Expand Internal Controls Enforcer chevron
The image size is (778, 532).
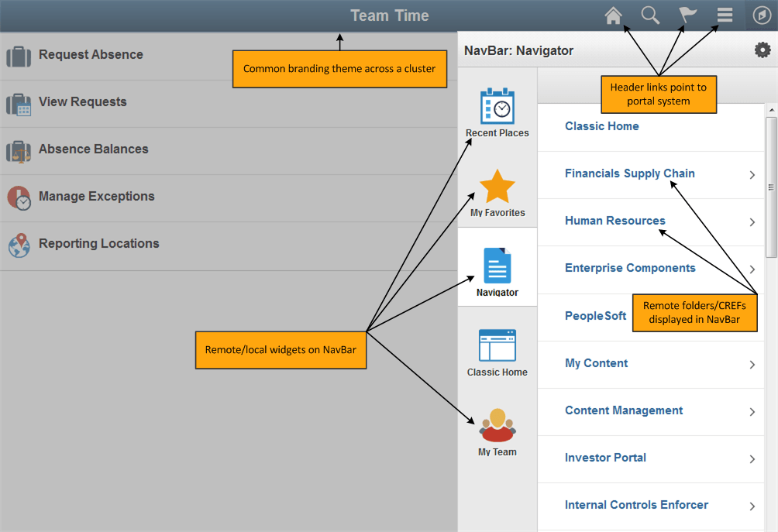pyautogui.click(x=752, y=506)
